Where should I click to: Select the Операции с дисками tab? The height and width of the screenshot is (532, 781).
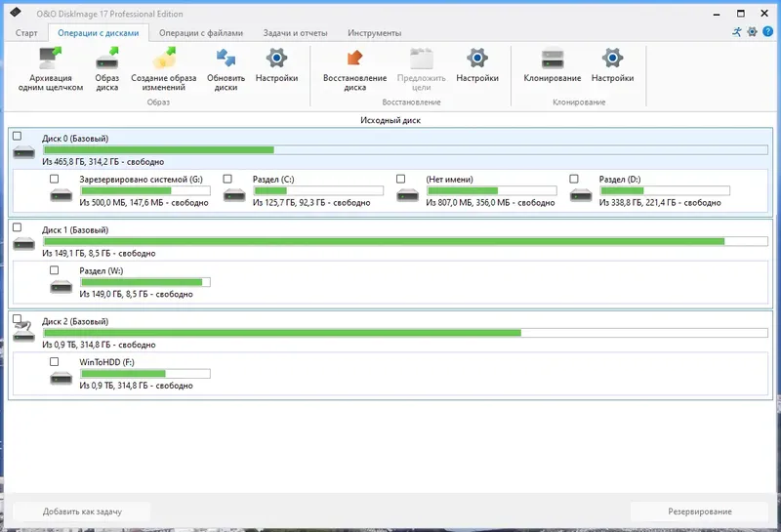[99, 33]
